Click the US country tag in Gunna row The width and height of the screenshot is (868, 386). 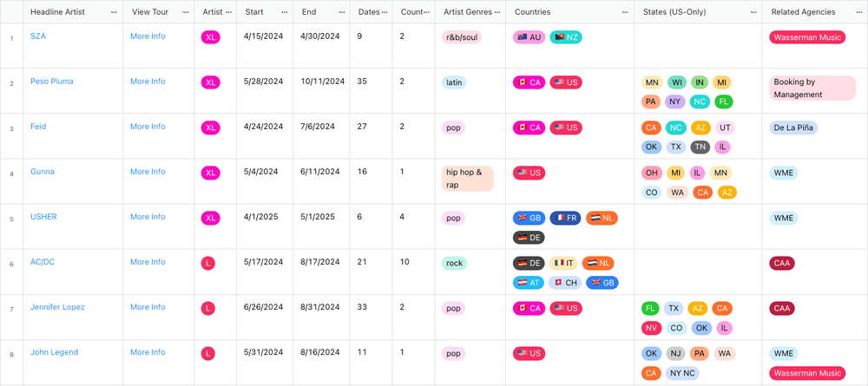pyautogui.click(x=529, y=173)
